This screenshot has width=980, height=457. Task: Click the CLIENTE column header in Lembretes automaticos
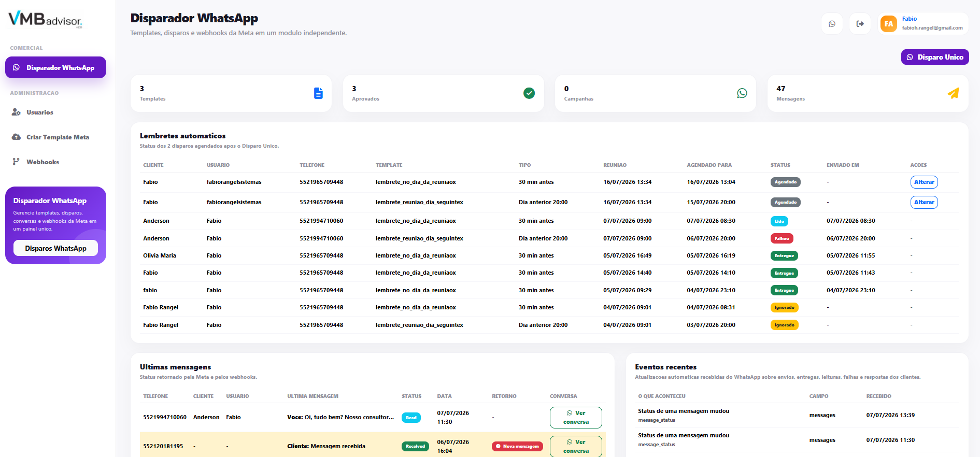[153, 165]
